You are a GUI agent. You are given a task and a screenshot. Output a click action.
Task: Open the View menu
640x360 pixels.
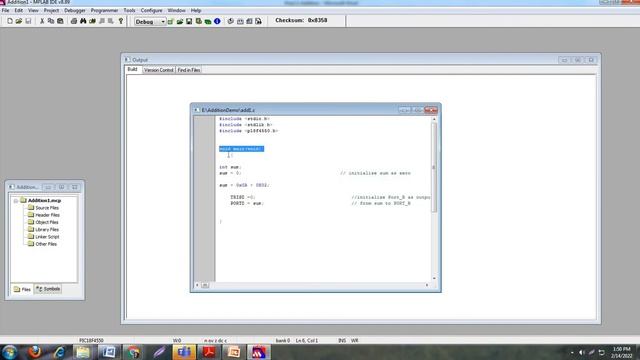[x=33, y=10]
